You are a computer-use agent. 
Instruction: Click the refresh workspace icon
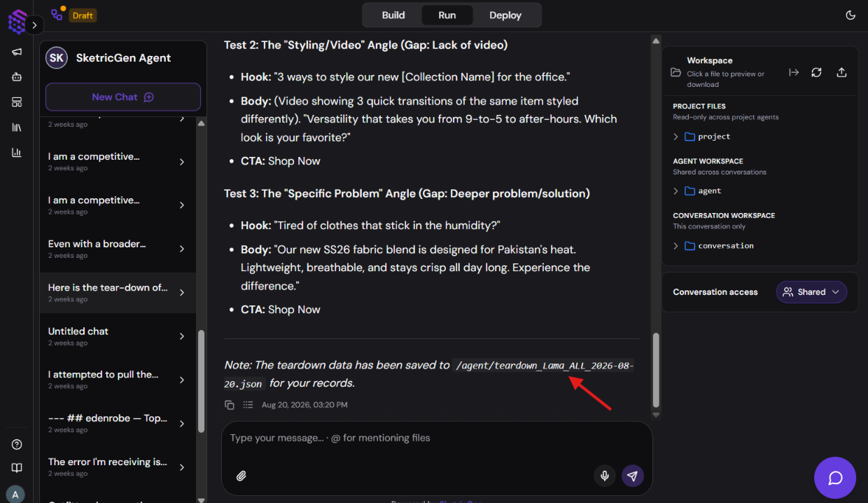(x=816, y=72)
